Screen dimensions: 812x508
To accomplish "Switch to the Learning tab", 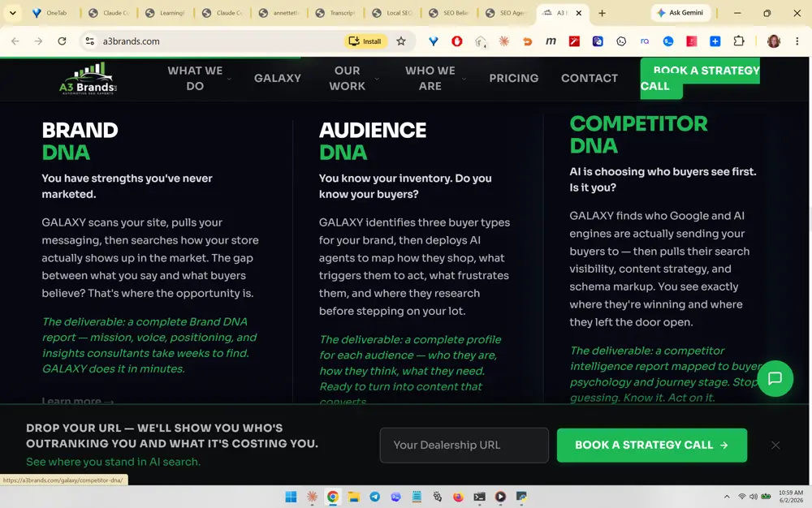I will coord(166,13).
